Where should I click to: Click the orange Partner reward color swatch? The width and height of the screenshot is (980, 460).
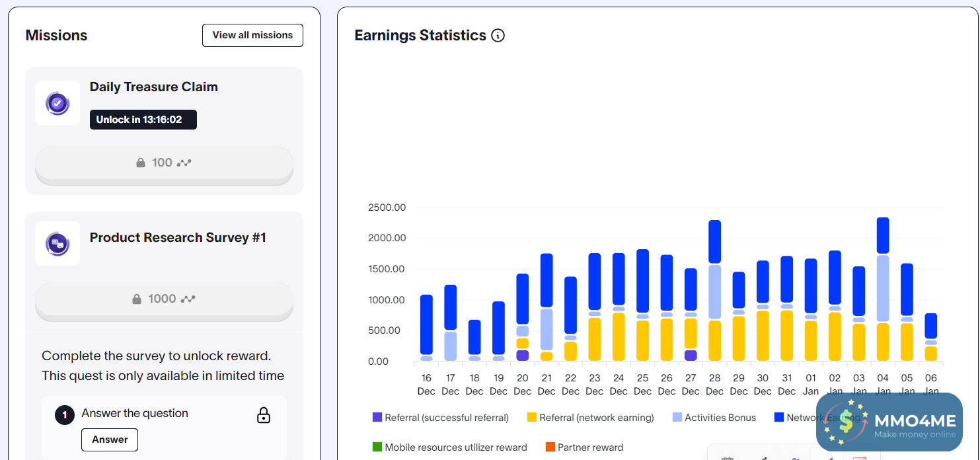(550, 447)
